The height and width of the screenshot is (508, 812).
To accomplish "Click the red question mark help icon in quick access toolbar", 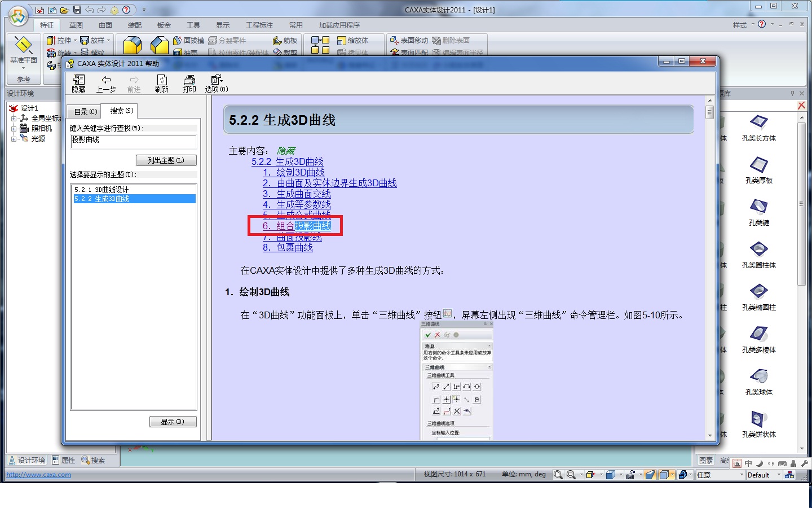I will tap(126, 10).
